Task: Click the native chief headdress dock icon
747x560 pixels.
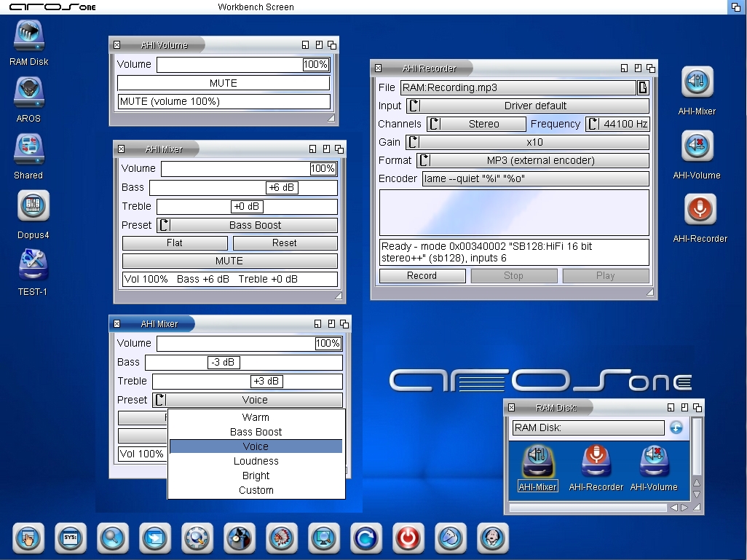Action: 282,539
